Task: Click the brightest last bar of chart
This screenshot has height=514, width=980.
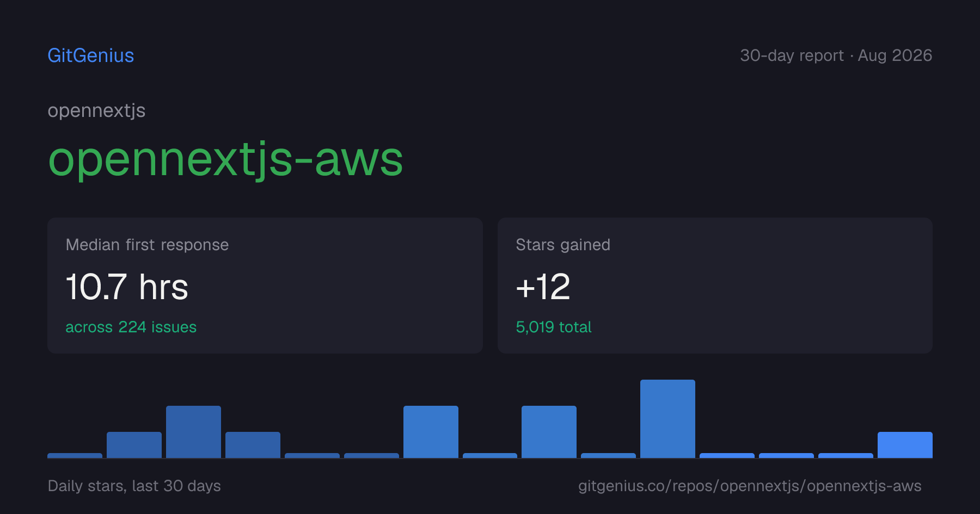Action: coord(905,445)
